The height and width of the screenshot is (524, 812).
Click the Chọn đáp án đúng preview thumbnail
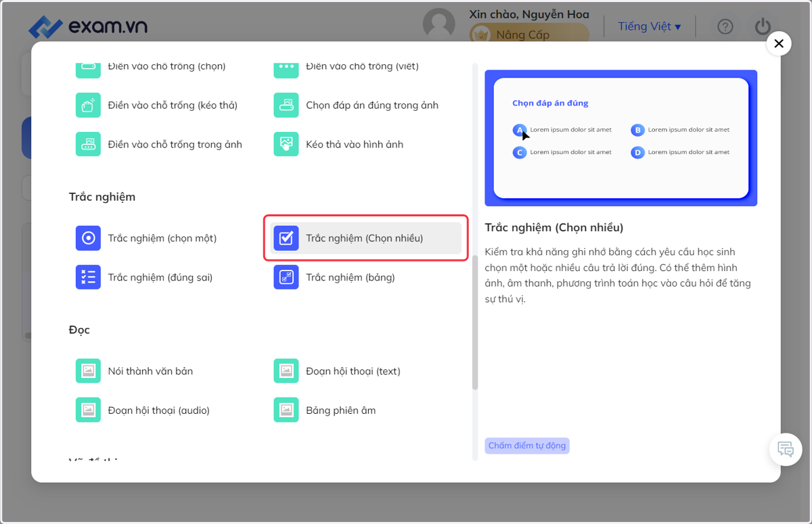click(621, 138)
